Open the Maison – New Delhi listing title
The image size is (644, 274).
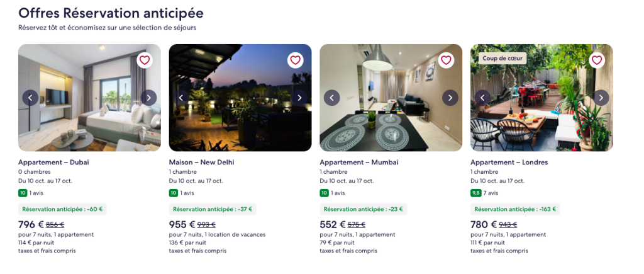point(202,162)
